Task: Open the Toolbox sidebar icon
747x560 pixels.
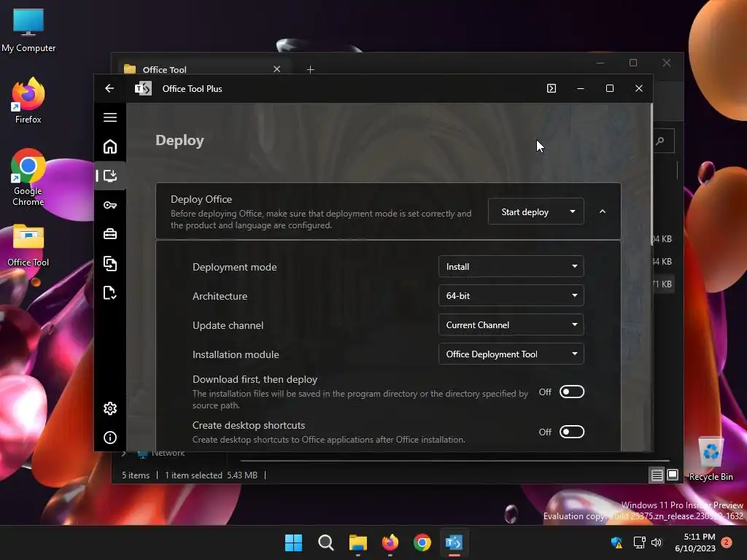Action: pyautogui.click(x=110, y=234)
